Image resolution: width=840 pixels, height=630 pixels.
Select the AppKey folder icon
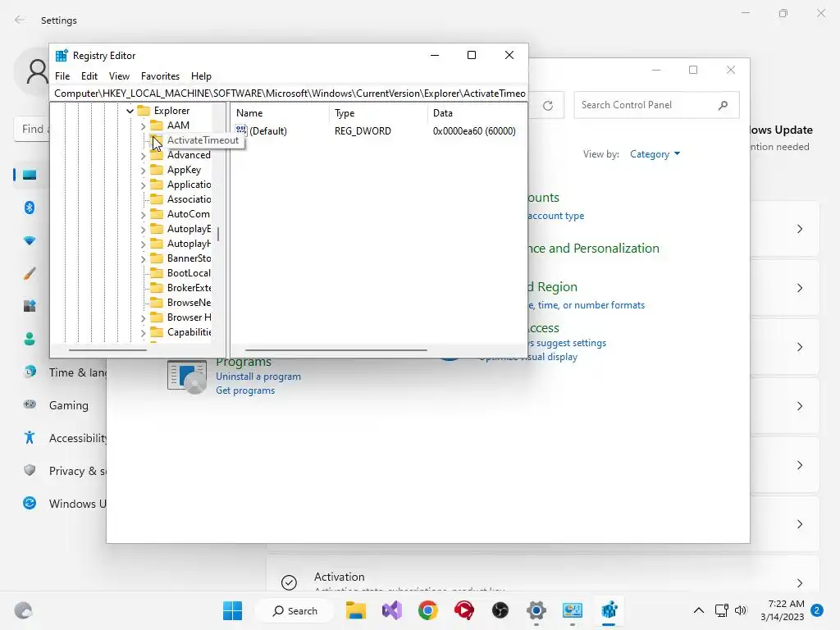pos(157,170)
